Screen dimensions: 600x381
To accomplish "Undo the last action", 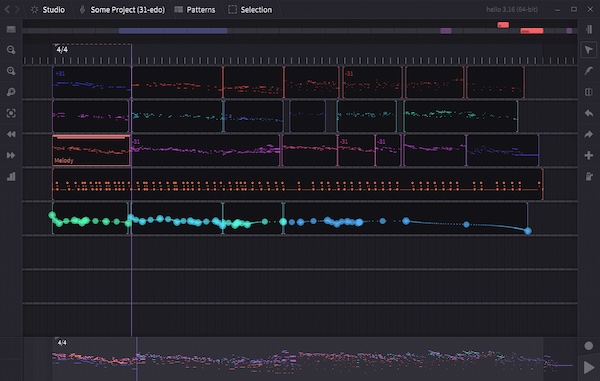I will [x=589, y=113].
